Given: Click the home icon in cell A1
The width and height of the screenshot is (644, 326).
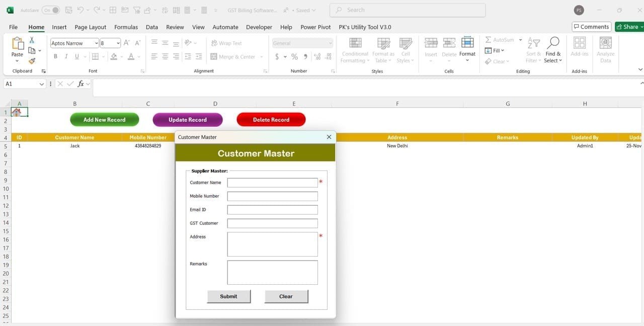Looking at the screenshot, I should tap(17, 113).
